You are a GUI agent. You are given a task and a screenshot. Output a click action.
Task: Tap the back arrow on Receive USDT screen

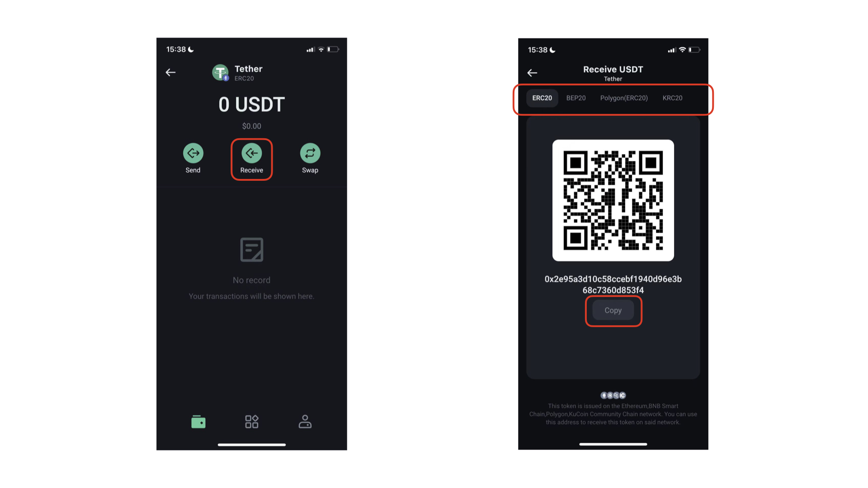[533, 73]
